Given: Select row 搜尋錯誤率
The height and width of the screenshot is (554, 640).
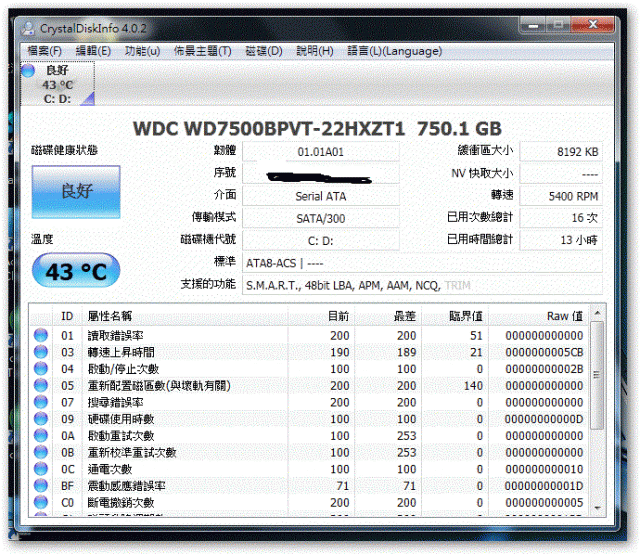Looking at the screenshot, I should click(309, 402).
